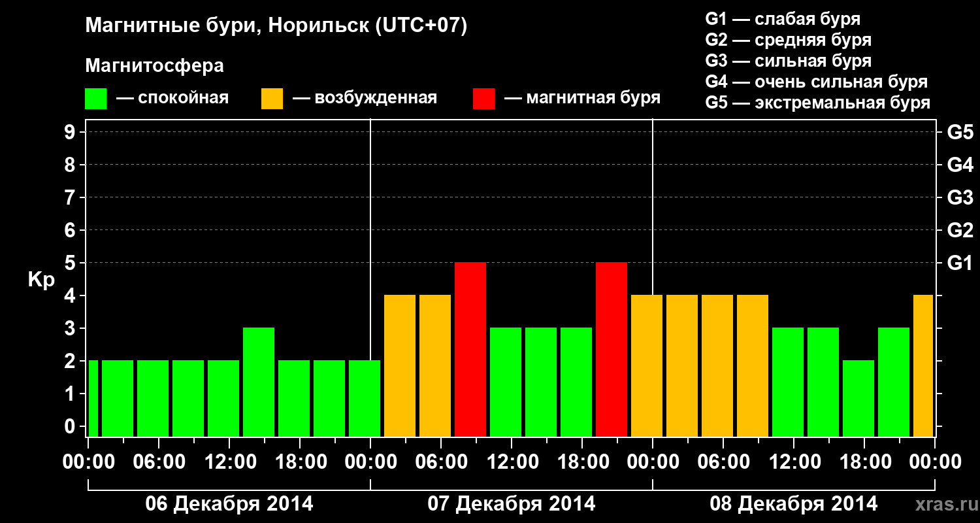Click the '00:00' label between 07 and 08 Декабря
980x523 pixels.
pyautogui.click(x=653, y=462)
